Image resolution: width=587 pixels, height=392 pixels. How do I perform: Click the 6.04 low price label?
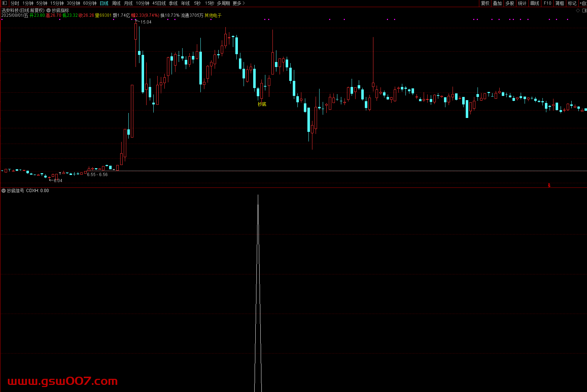tap(58, 181)
